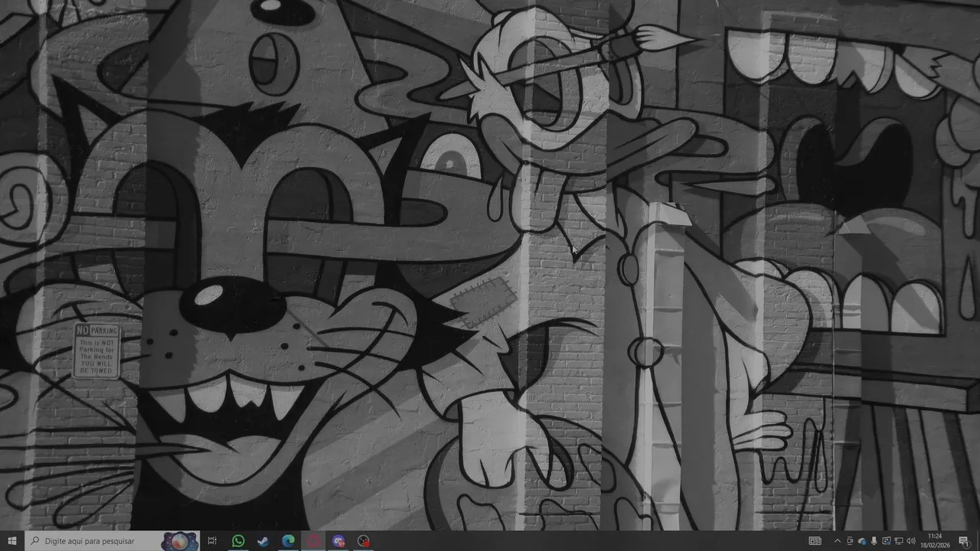Open the Windows Start menu
Image resolution: width=980 pixels, height=551 pixels.
point(11,541)
